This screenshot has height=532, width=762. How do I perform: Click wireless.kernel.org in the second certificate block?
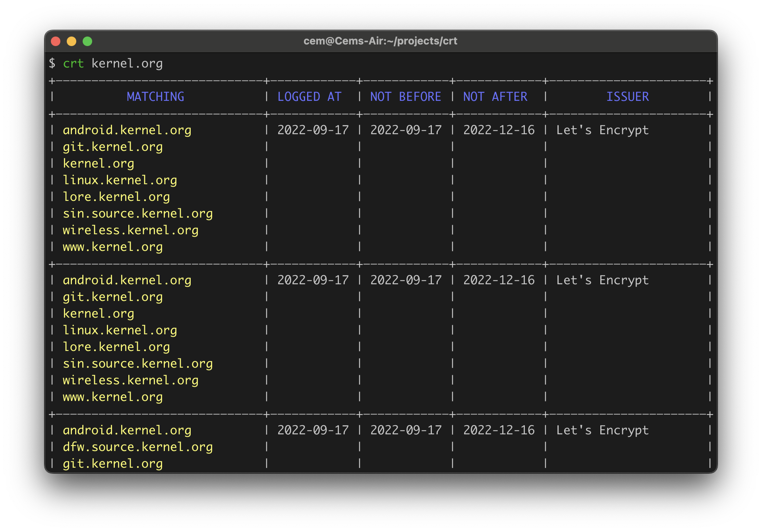(131, 380)
